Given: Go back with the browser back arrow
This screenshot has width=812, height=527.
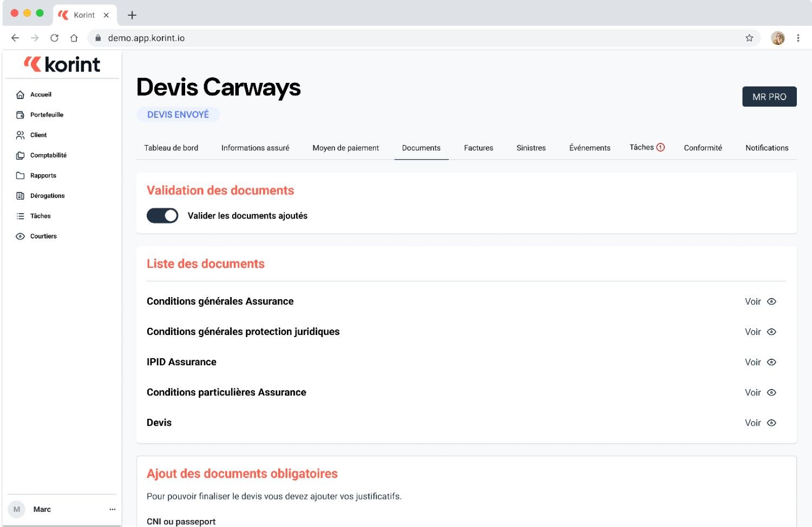Looking at the screenshot, I should click(15, 38).
